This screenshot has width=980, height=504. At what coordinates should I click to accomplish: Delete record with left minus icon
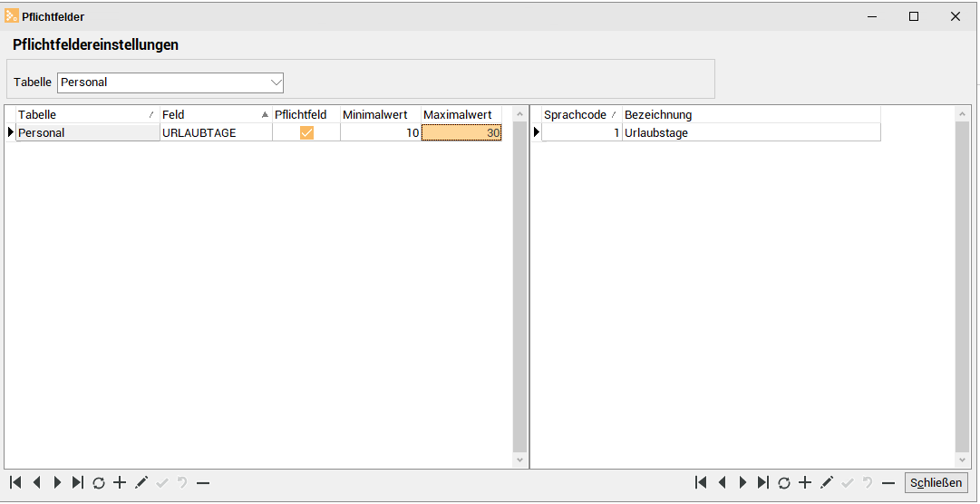(203, 483)
